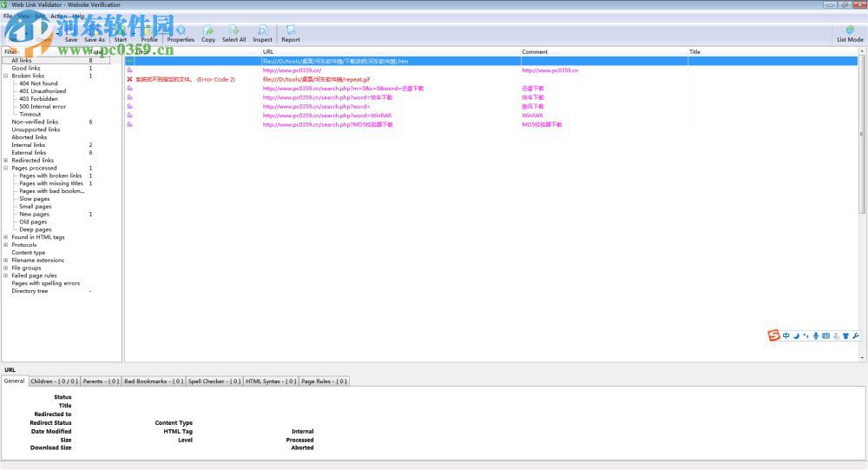Viewport: 868px width, 470px height.
Task: Switch to the Page Rules tab
Action: [324, 381]
